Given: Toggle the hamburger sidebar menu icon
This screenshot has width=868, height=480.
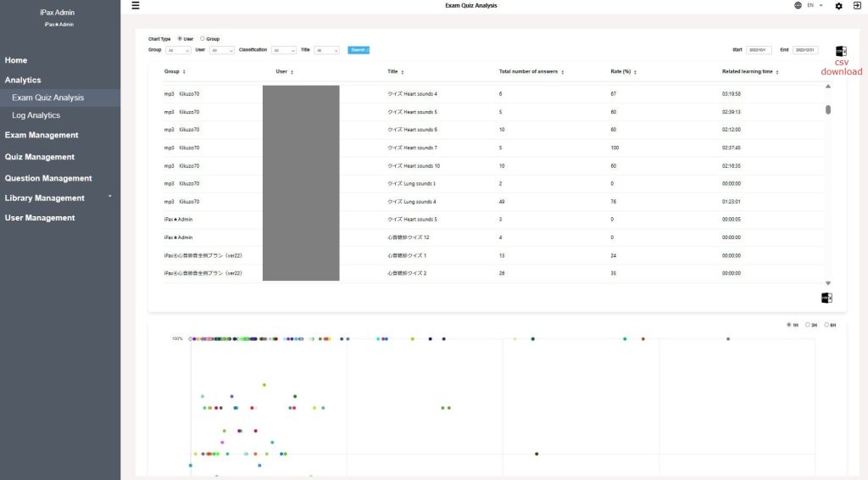Looking at the screenshot, I should [x=136, y=6].
